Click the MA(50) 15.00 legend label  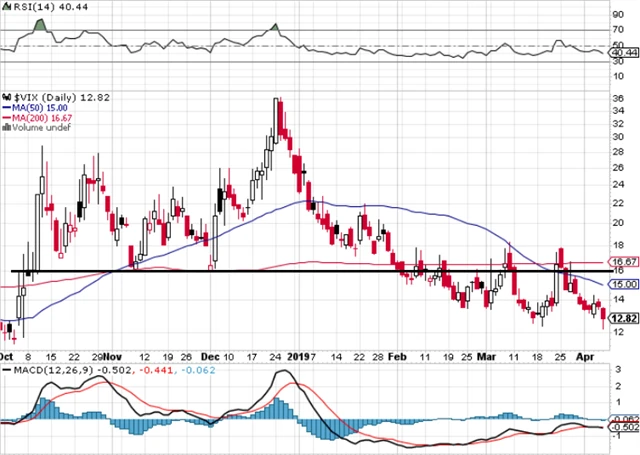(38, 107)
